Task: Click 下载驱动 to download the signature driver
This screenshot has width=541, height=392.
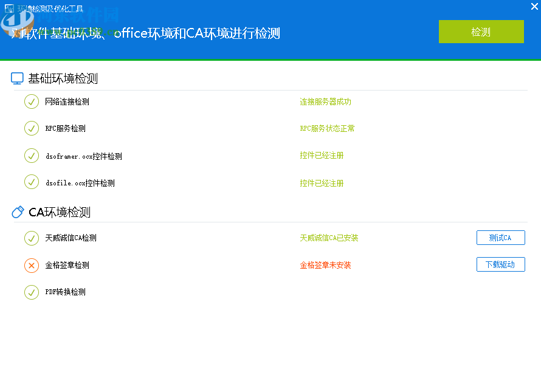Action: [500, 264]
